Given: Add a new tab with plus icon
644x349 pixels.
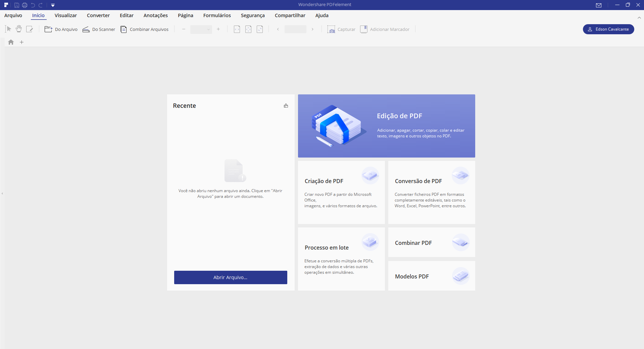Looking at the screenshot, I should click(22, 42).
